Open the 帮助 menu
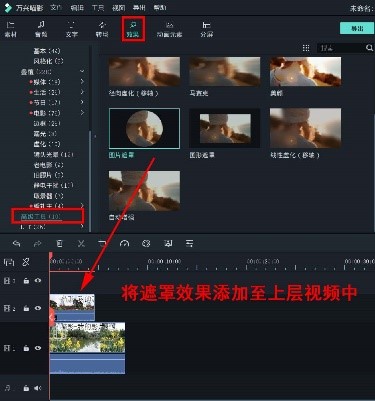 coord(160,8)
